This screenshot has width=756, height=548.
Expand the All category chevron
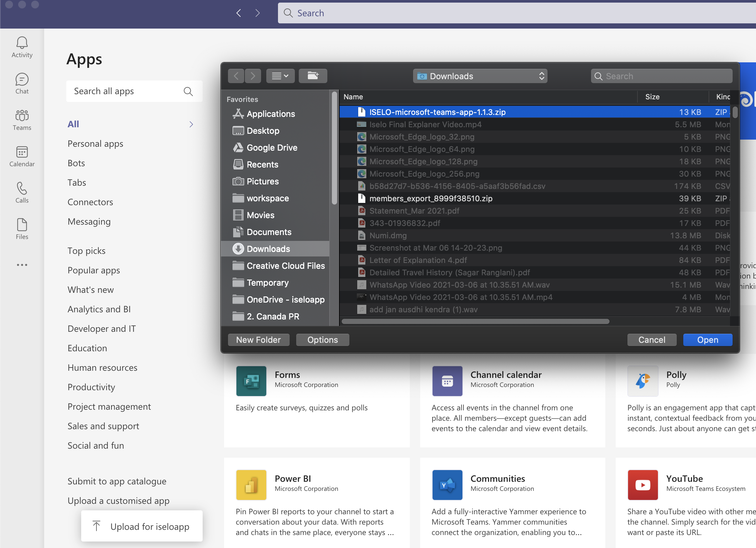(191, 124)
